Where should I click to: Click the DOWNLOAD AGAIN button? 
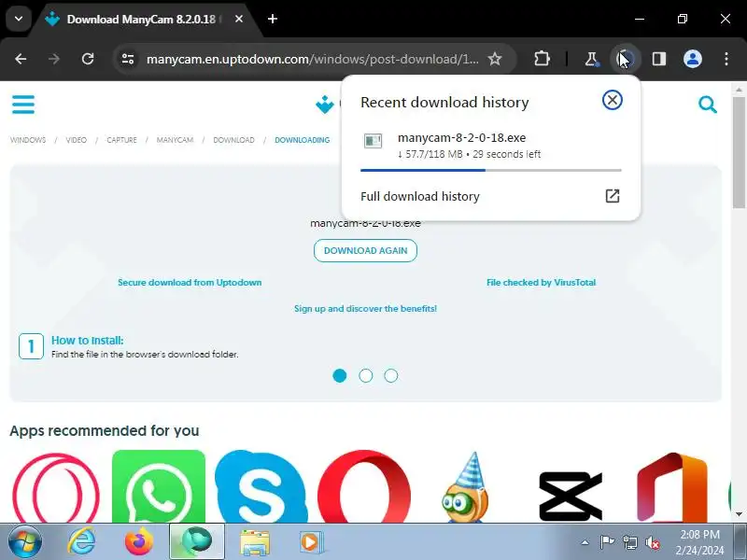(x=365, y=250)
